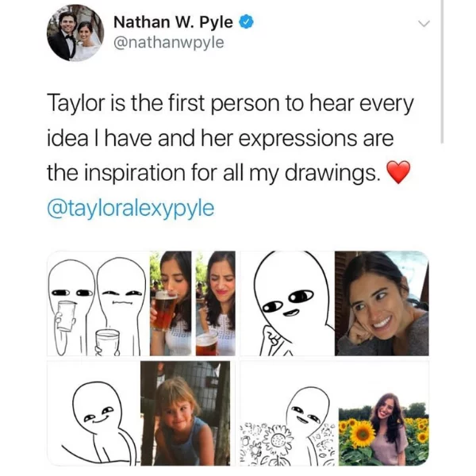Open photo of smiling woman glancing sideways
The width and height of the screenshot is (476, 476).
coord(382,303)
